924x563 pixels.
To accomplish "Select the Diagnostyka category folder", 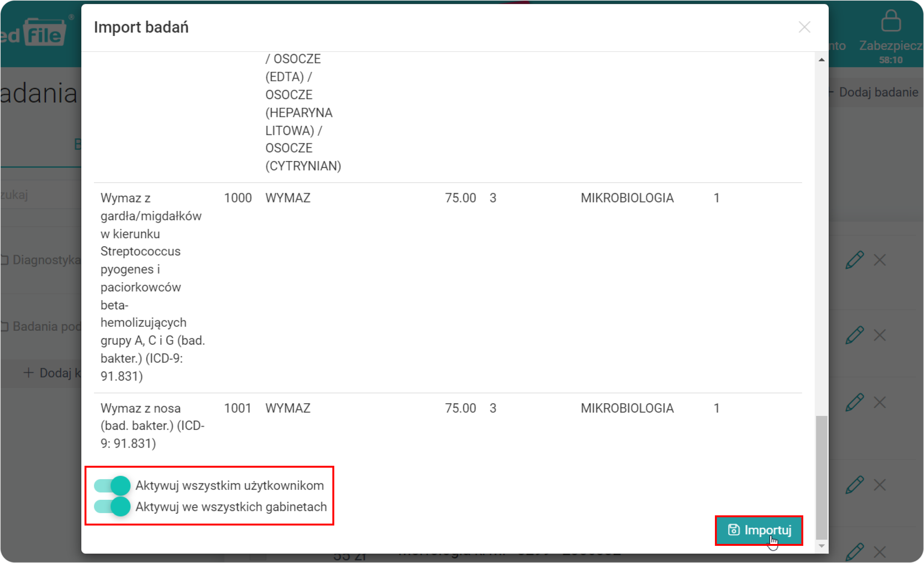I will pos(41,260).
